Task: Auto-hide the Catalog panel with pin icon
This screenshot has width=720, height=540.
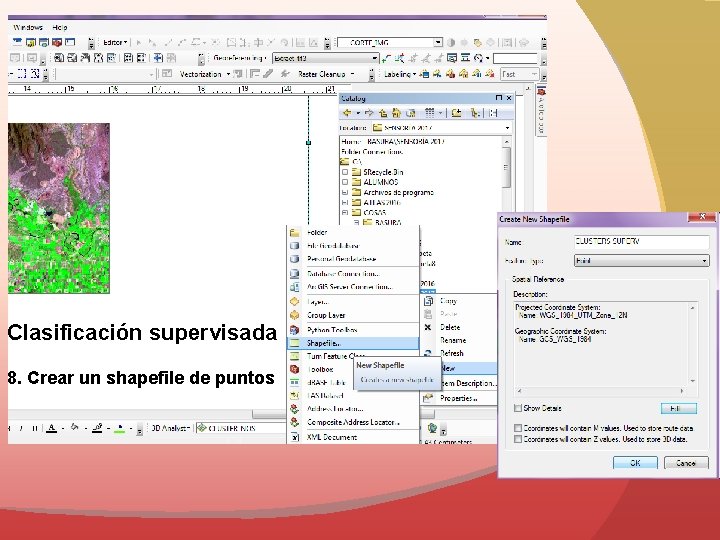Action: click(499, 98)
